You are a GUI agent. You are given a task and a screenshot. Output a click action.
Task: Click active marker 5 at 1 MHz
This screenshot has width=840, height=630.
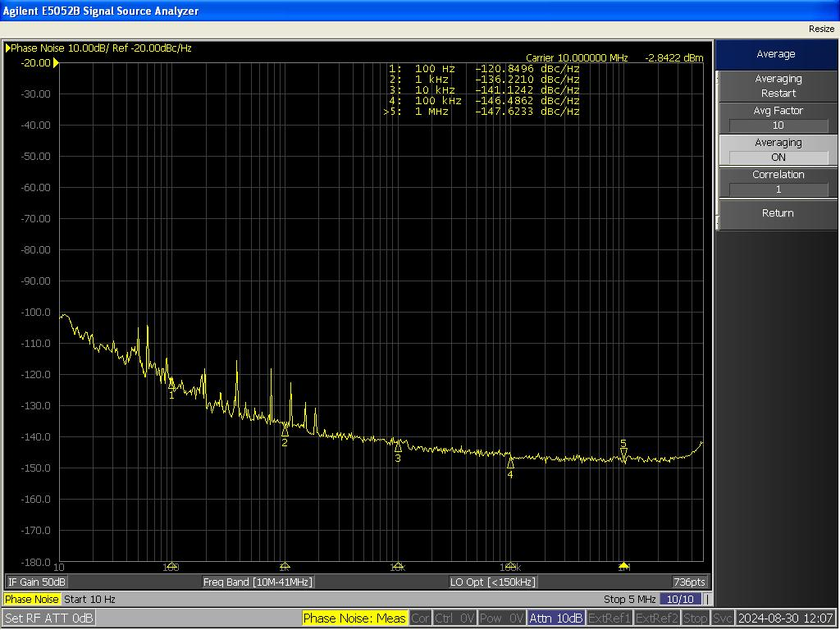click(623, 454)
